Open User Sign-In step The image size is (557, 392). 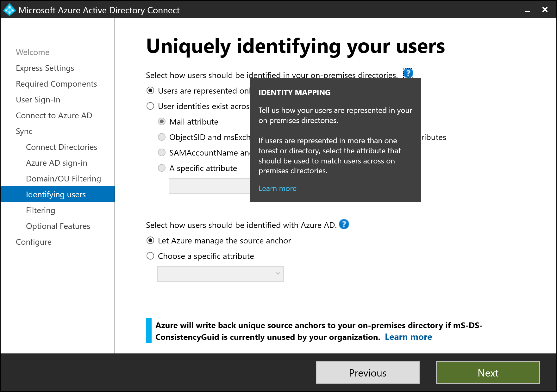click(x=38, y=100)
